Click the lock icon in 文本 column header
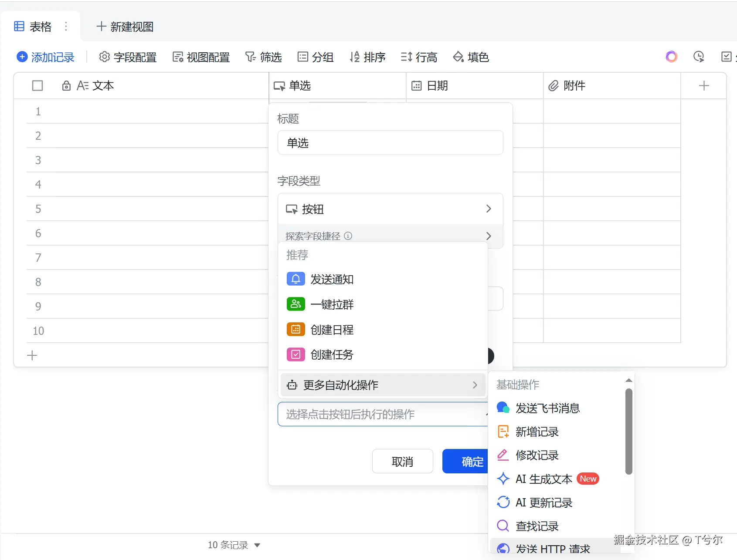Image resolution: width=737 pixels, height=560 pixels. (66, 86)
